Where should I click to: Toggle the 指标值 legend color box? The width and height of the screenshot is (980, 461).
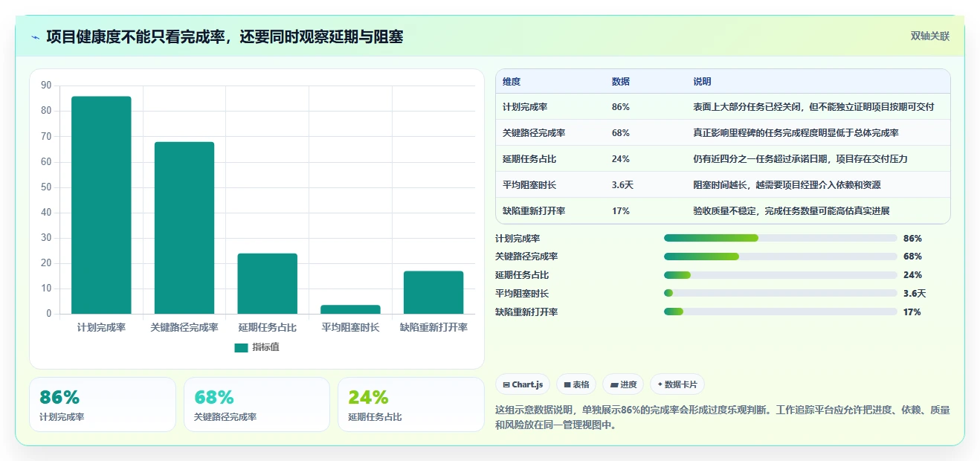(x=241, y=347)
